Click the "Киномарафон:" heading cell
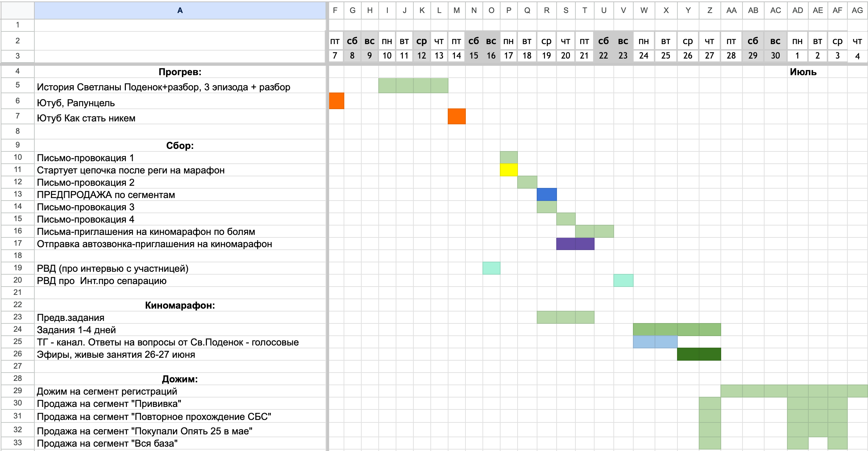 coord(180,305)
